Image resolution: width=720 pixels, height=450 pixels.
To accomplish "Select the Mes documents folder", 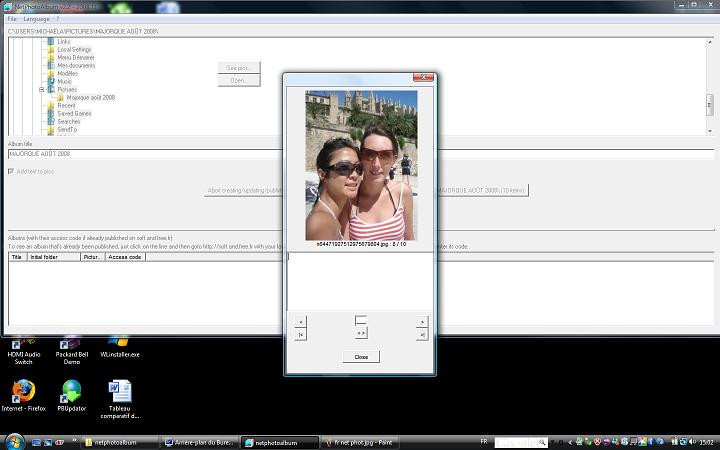I will pos(76,65).
